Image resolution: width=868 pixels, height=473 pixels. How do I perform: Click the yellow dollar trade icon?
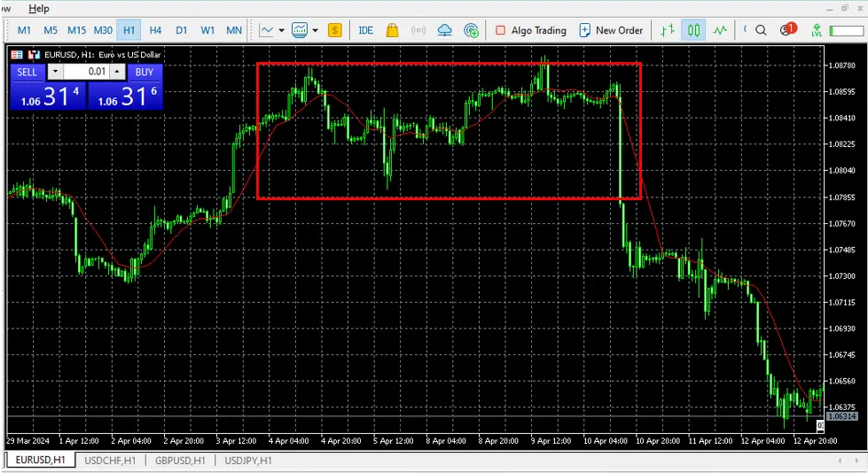[x=335, y=30]
